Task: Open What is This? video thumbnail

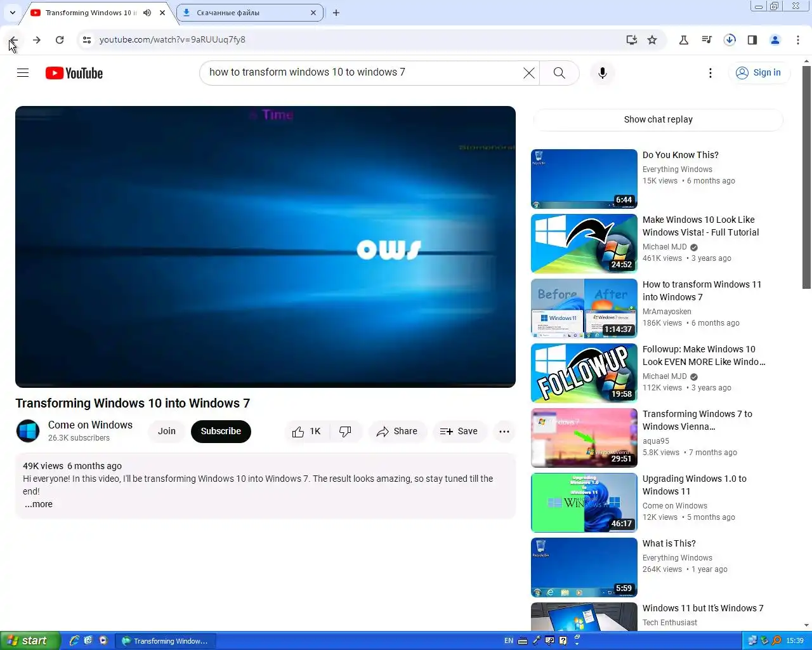Action: pos(584,567)
